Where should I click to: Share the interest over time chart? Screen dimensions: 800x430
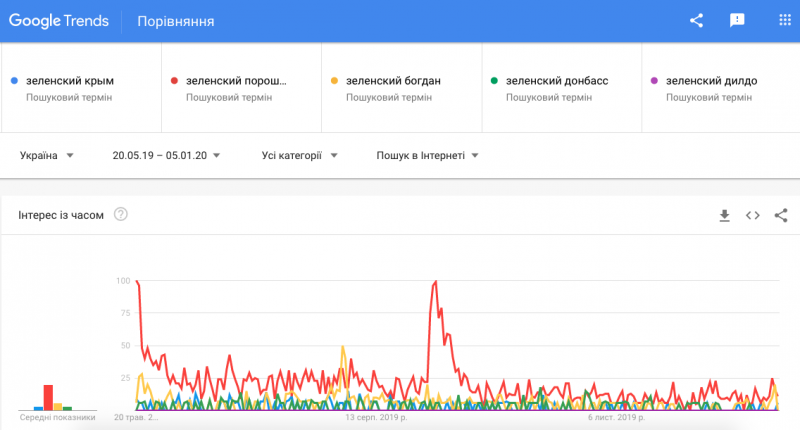coord(781,215)
